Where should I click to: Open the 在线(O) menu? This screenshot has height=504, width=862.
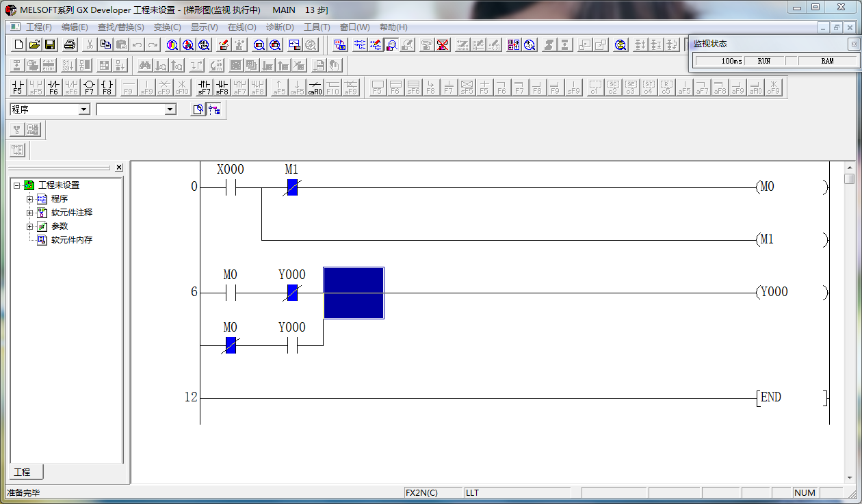241,27
